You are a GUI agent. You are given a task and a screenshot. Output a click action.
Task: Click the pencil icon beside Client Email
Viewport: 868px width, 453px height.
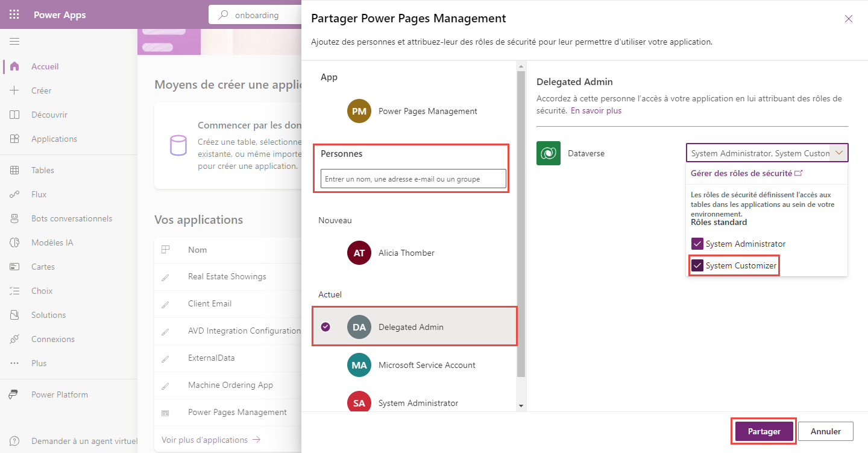click(165, 305)
